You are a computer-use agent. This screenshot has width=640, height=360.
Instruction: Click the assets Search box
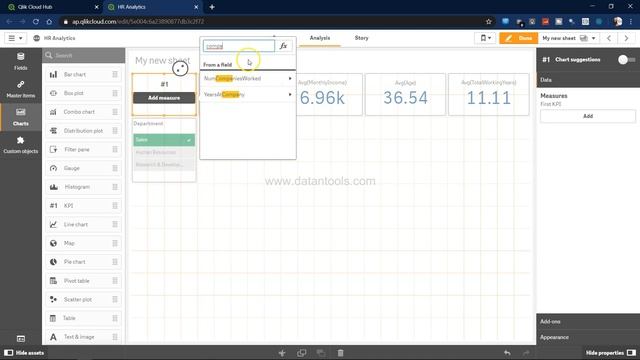pos(84,55)
